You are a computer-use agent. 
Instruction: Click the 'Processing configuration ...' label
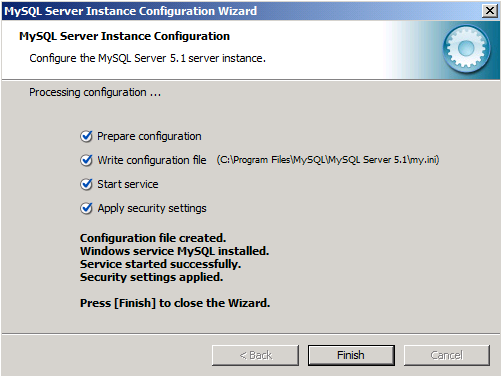(x=95, y=92)
